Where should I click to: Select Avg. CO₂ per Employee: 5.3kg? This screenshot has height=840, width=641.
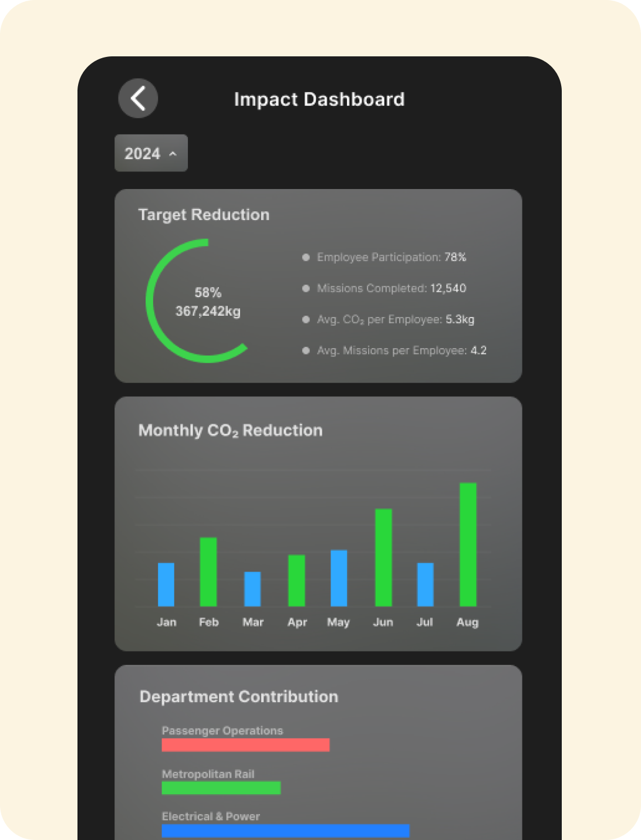pos(388,319)
